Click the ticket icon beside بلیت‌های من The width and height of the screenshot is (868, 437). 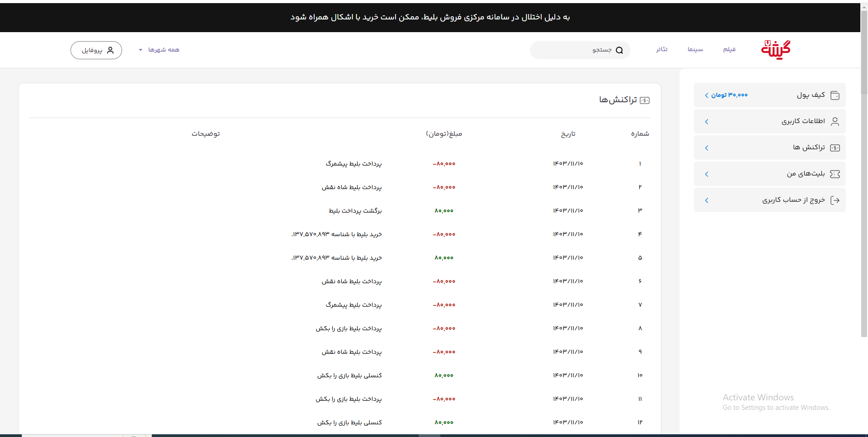click(835, 174)
